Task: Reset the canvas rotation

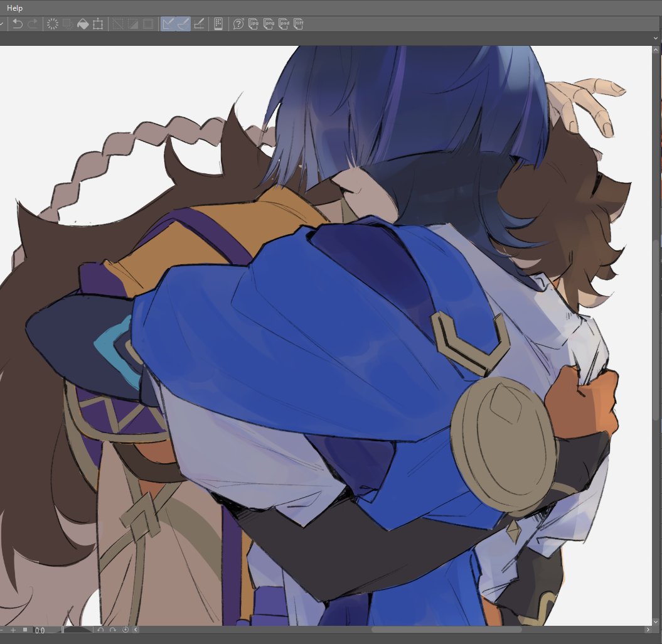Action: click(x=125, y=630)
